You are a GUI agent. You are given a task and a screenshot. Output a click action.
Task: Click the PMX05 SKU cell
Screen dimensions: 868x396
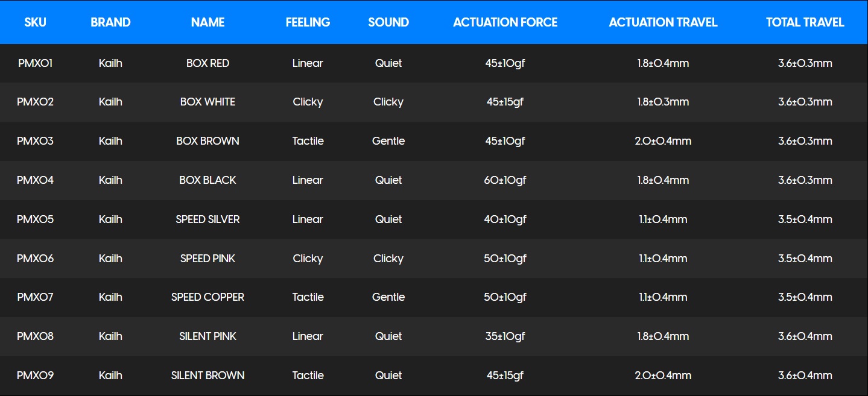[x=35, y=219]
